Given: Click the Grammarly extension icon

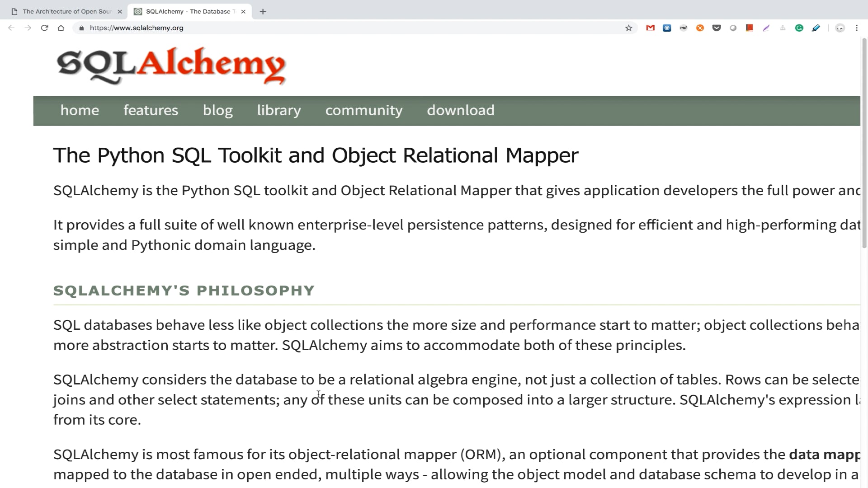Looking at the screenshot, I should [x=799, y=28].
